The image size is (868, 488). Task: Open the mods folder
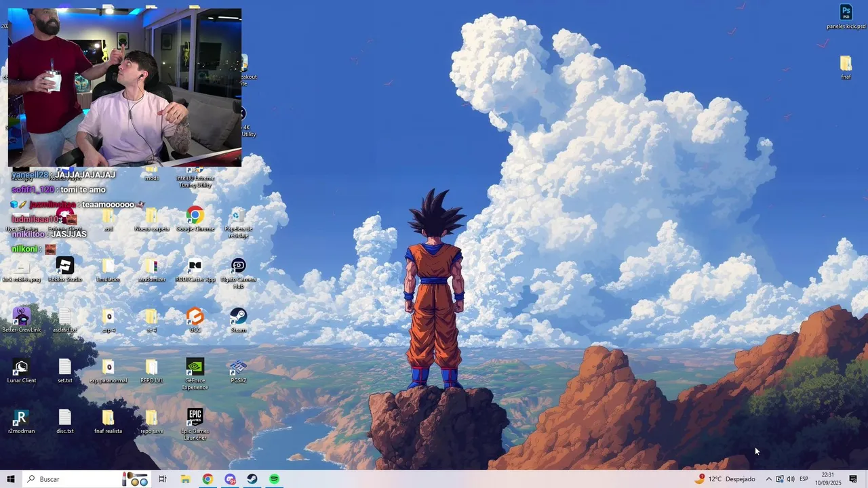[x=151, y=174]
